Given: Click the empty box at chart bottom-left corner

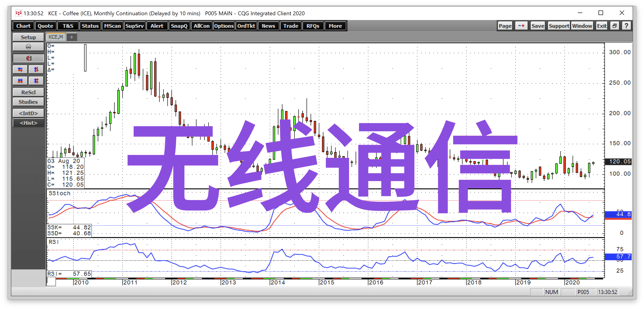Looking at the screenshot, I should coord(51,282).
